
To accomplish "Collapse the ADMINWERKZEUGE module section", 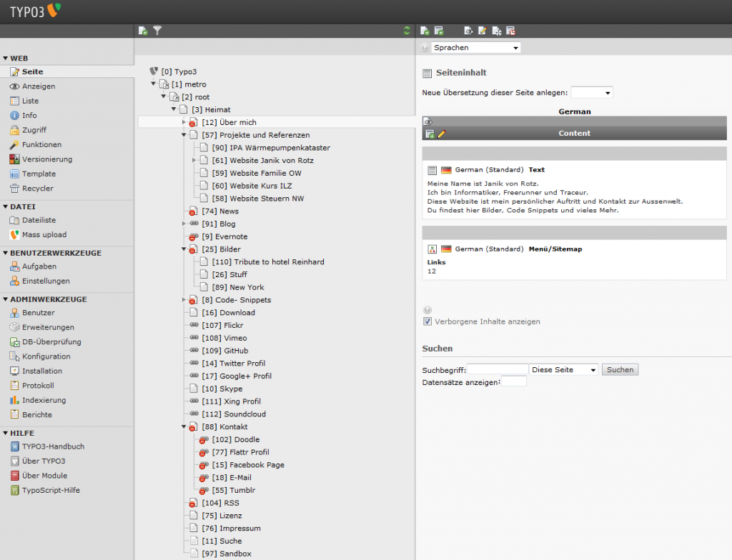I will tap(5, 299).
